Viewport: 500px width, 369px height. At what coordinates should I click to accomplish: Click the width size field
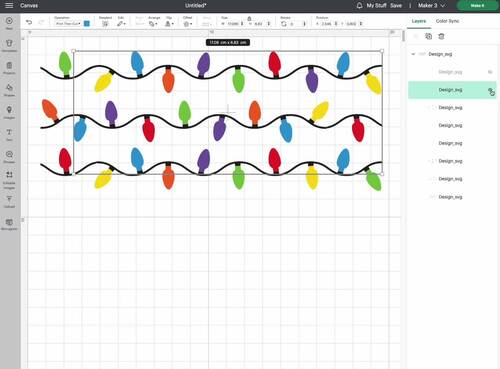point(233,24)
